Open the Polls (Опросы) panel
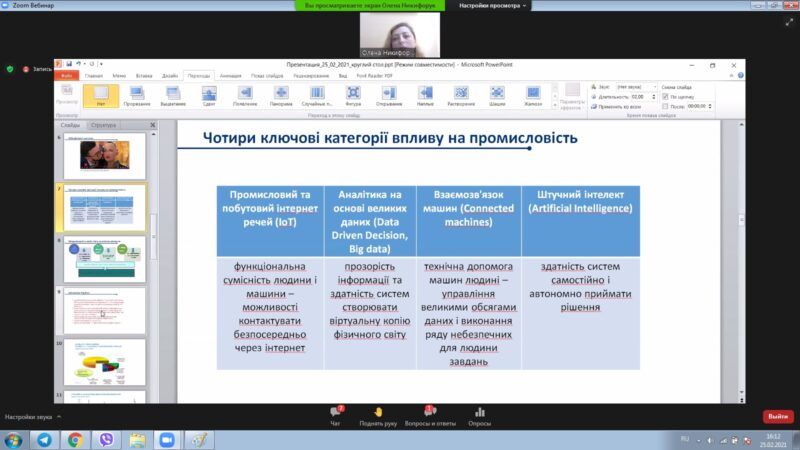This screenshot has width=800, height=450. (480, 415)
